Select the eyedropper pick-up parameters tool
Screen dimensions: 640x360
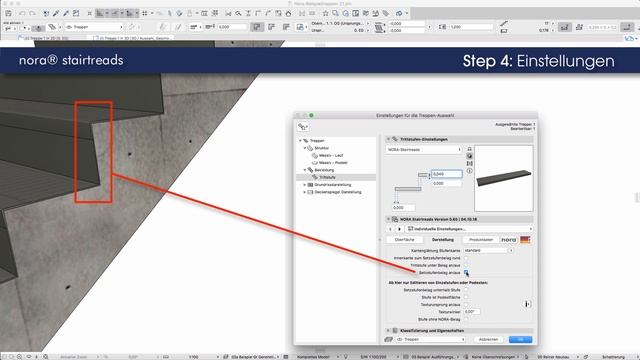tap(56, 13)
